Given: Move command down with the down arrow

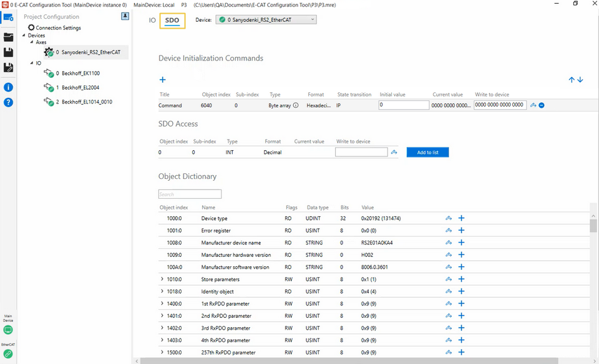Looking at the screenshot, I should 580,80.
